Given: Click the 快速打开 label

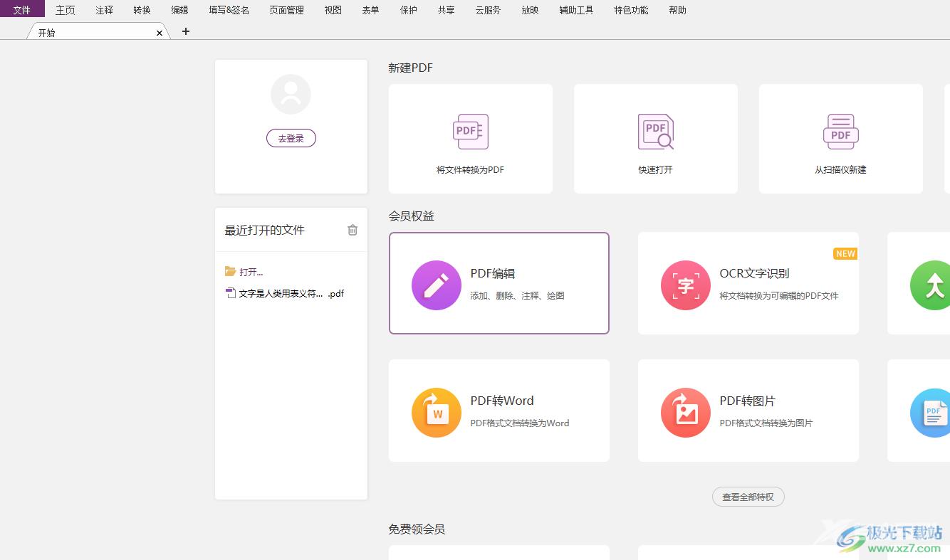Looking at the screenshot, I should (655, 169).
